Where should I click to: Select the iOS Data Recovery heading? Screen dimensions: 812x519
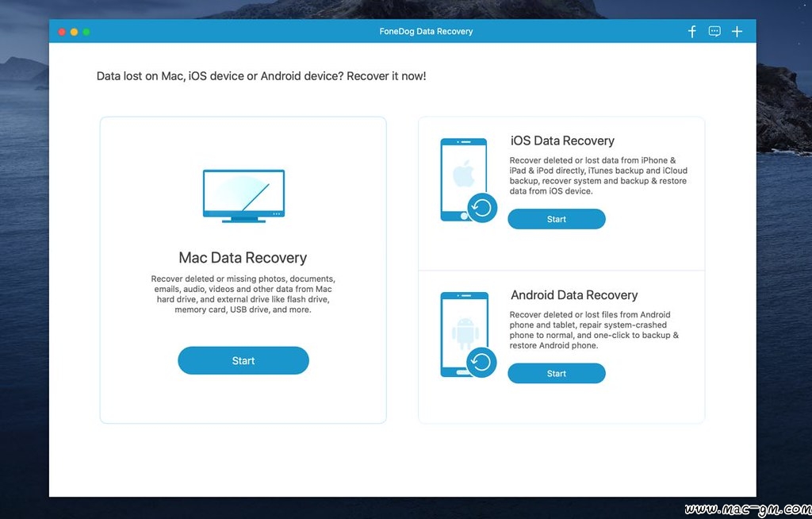(x=562, y=140)
